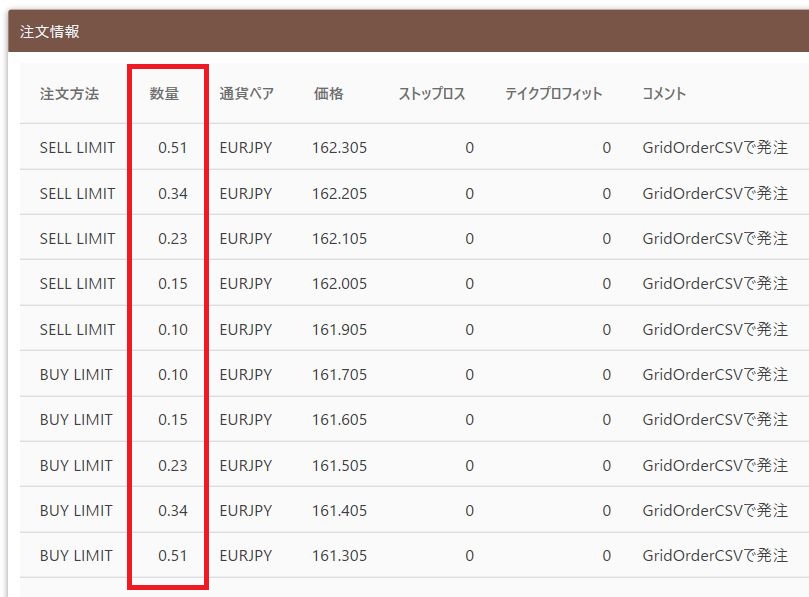Screen dimensions: 809x597
Task: Click quantity 0.23 in the 161.505 row
Action: [x=172, y=465]
